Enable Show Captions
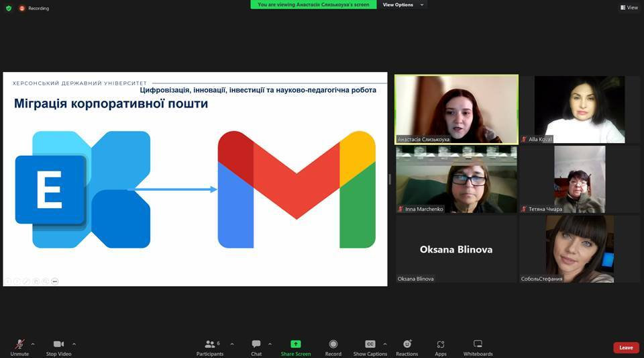Image resolution: width=644 pixels, height=358 pixels. (x=370, y=347)
